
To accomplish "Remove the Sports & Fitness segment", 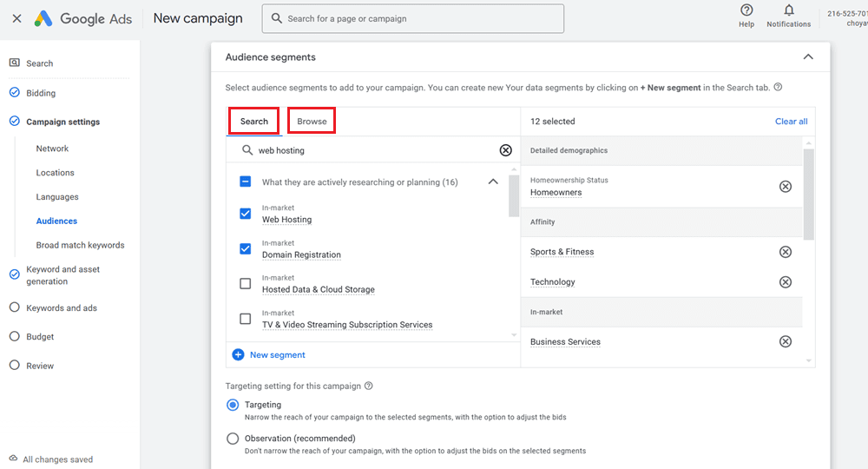I will tap(786, 252).
